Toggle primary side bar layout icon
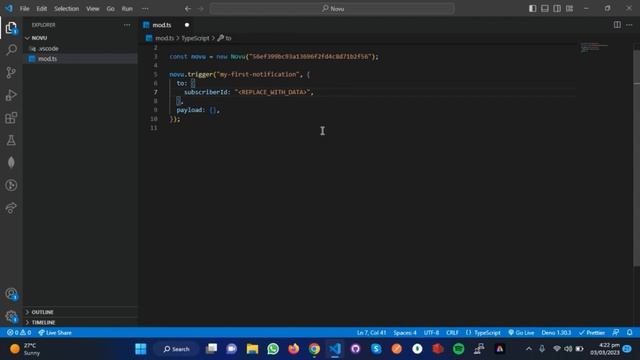 click(x=533, y=9)
